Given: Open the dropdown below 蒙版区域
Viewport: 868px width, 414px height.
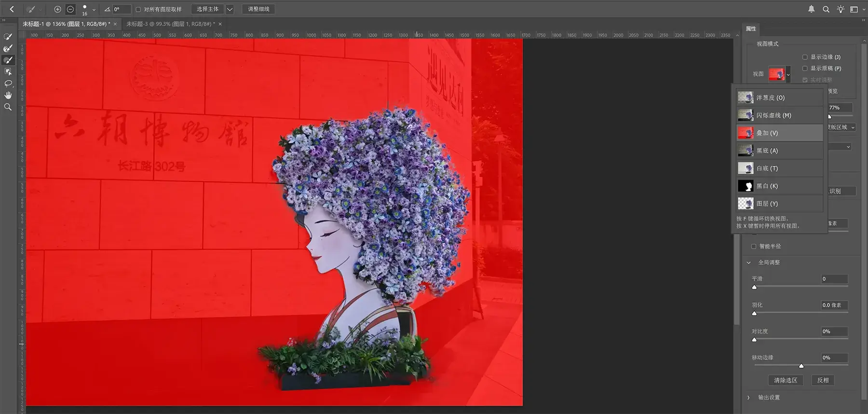Looking at the screenshot, I should [x=848, y=147].
